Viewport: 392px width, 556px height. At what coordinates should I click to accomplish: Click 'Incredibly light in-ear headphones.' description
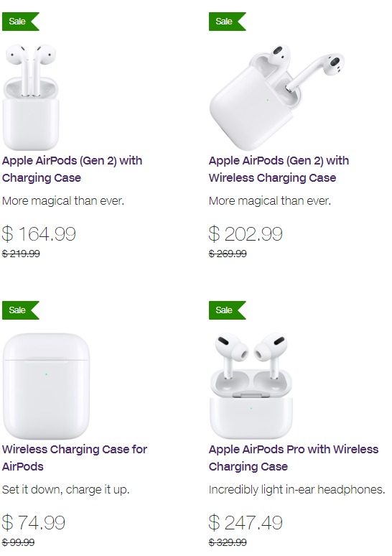[x=297, y=490]
